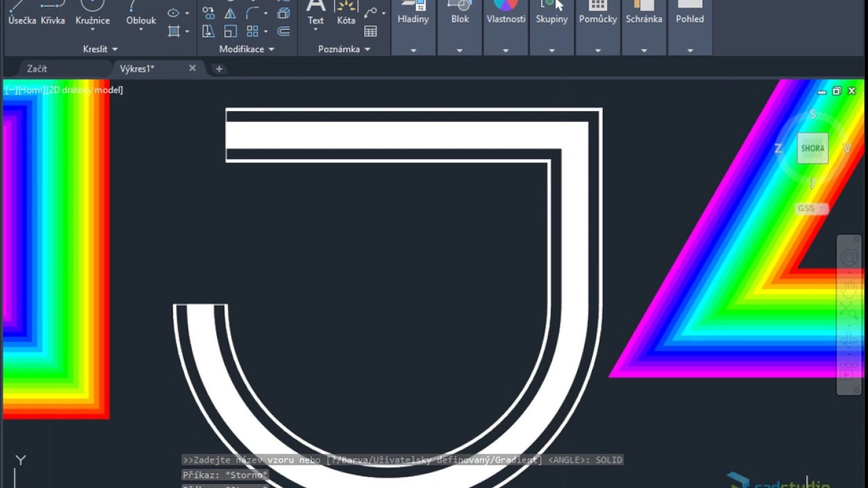Click the table tool icon
This screenshot has width=868, height=488.
click(370, 31)
